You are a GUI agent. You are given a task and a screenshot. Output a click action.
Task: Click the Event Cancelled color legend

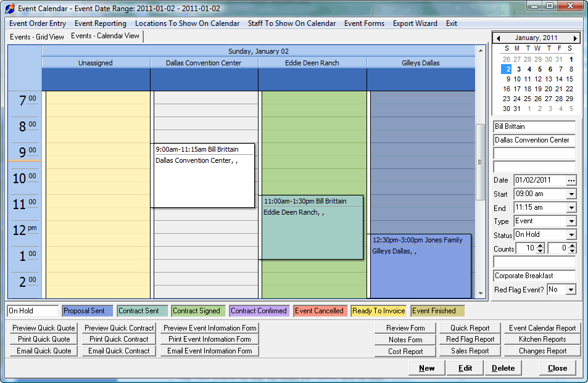pyautogui.click(x=320, y=311)
